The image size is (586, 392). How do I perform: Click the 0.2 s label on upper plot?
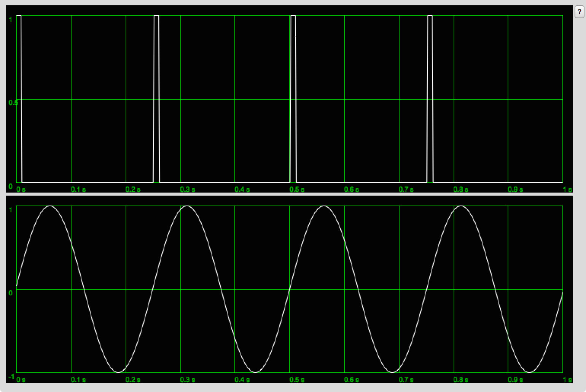[133, 189]
